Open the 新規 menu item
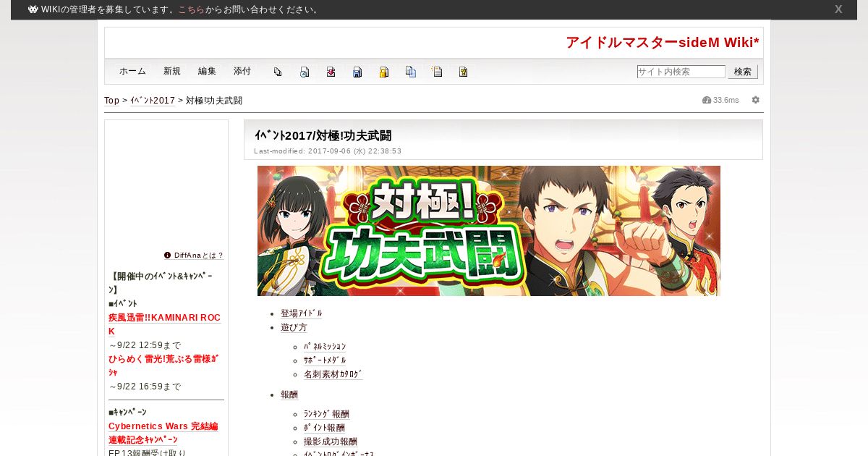The width and height of the screenshot is (868, 456). tap(172, 71)
